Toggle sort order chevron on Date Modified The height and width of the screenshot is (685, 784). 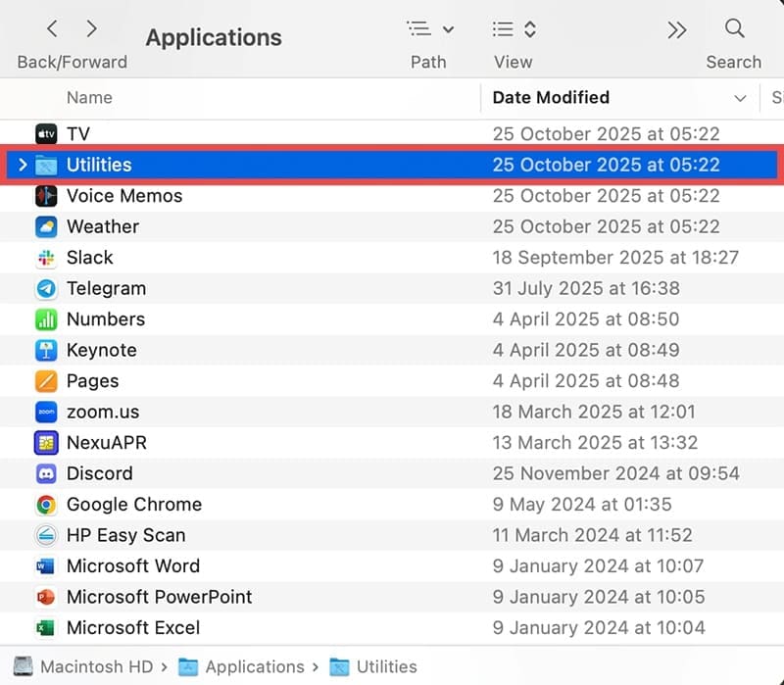pyautogui.click(x=740, y=98)
